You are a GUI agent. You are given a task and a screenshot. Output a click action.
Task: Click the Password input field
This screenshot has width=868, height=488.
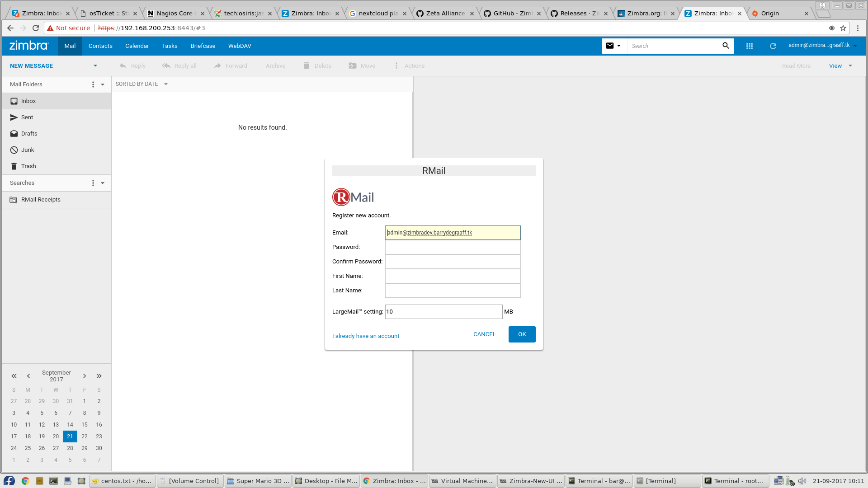453,247
